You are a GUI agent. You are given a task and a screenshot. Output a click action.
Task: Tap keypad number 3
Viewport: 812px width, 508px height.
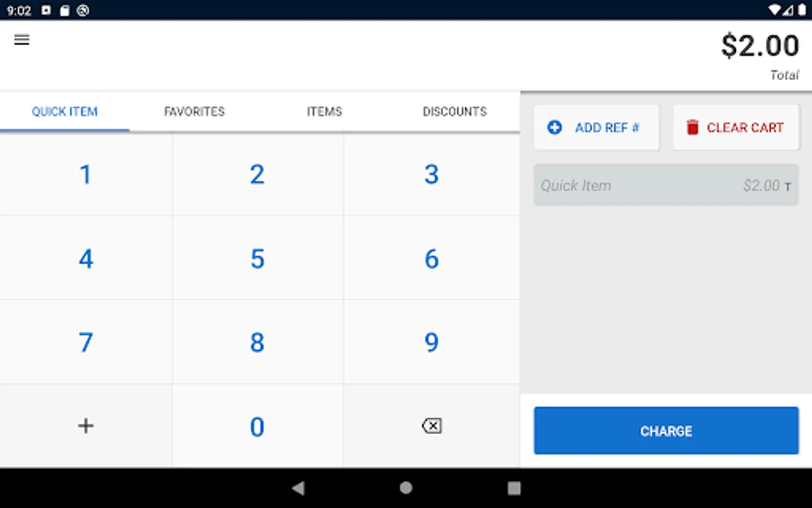click(431, 174)
